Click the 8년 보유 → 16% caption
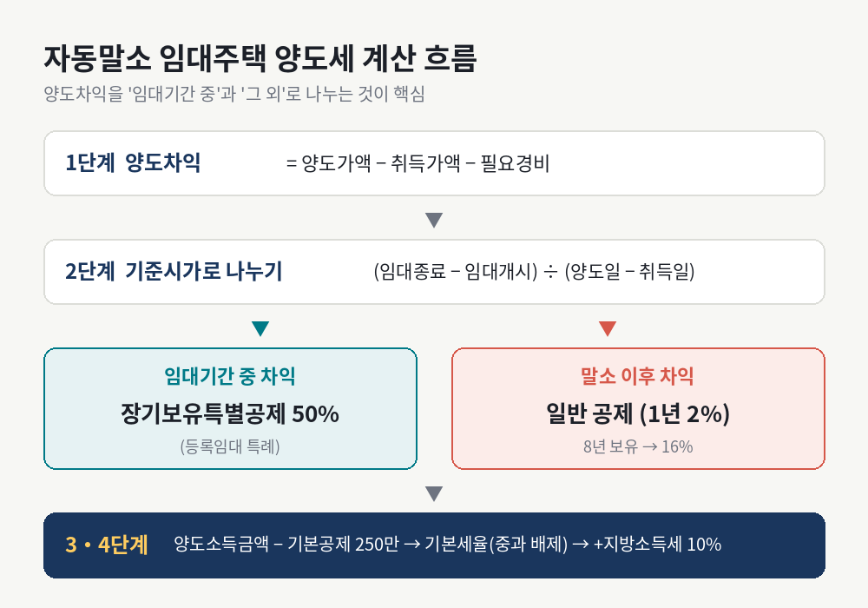This screenshot has height=608, width=868. tap(638, 446)
